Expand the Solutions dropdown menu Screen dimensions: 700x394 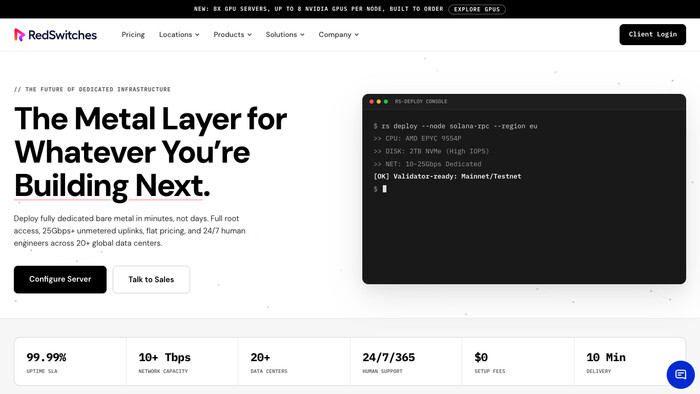[285, 34]
